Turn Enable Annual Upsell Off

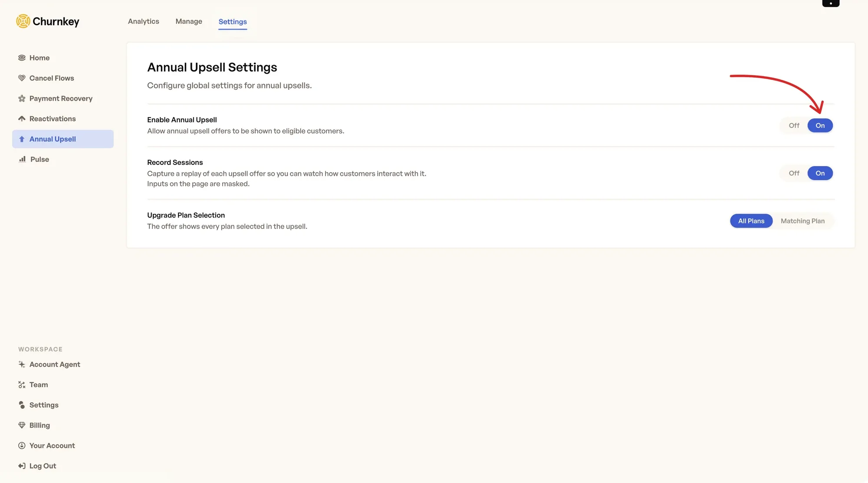click(794, 125)
